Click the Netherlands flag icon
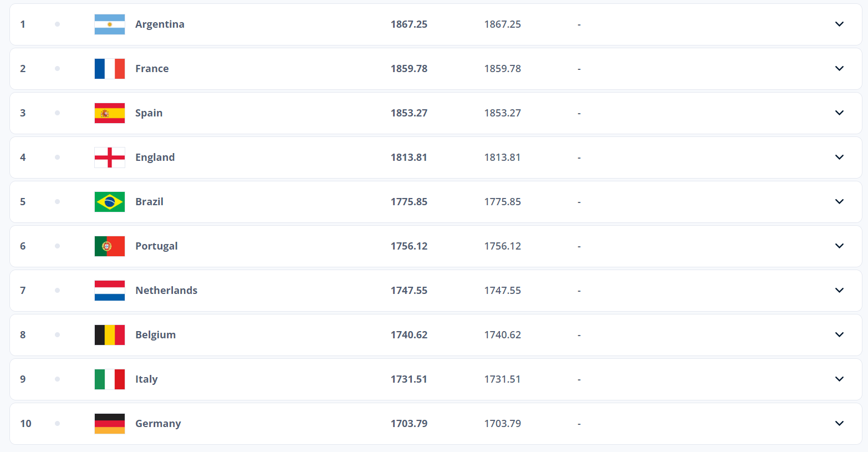Image resolution: width=868 pixels, height=452 pixels. tap(110, 291)
